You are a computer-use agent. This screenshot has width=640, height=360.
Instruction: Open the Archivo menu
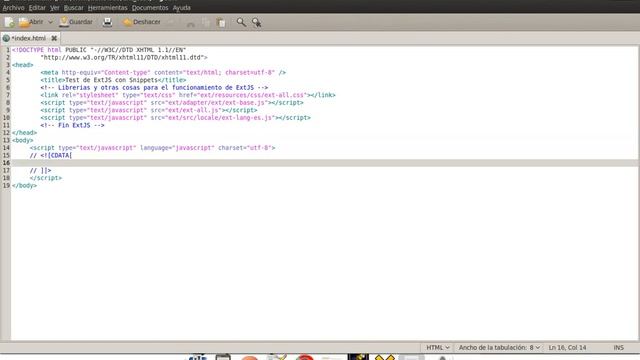pyautogui.click(x=13, y=8)
